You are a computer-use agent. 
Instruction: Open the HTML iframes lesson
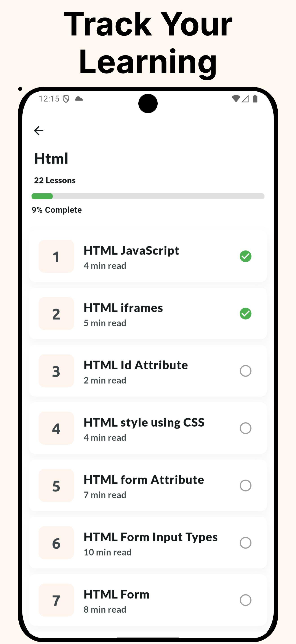(x=123, y=308)
